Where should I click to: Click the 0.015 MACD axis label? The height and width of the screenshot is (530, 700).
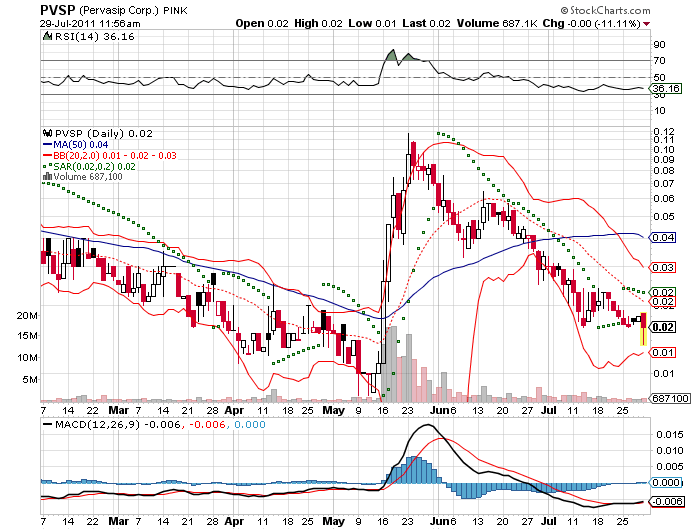(670, 434)
